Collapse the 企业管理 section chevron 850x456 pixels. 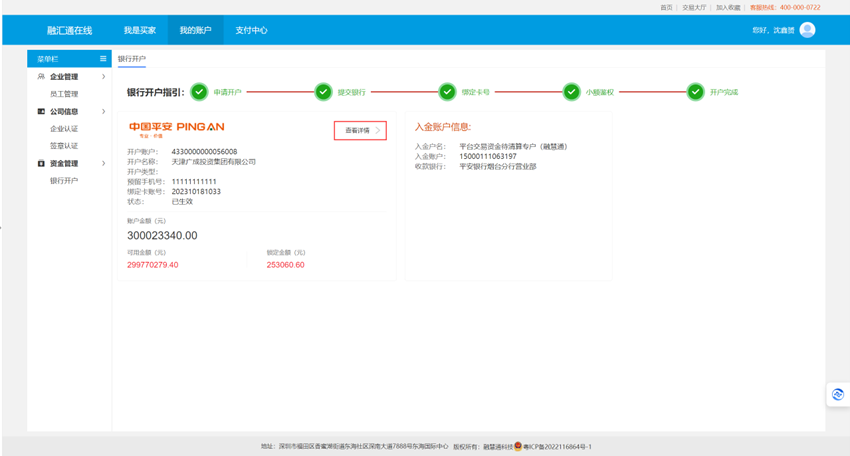[103, 77]
